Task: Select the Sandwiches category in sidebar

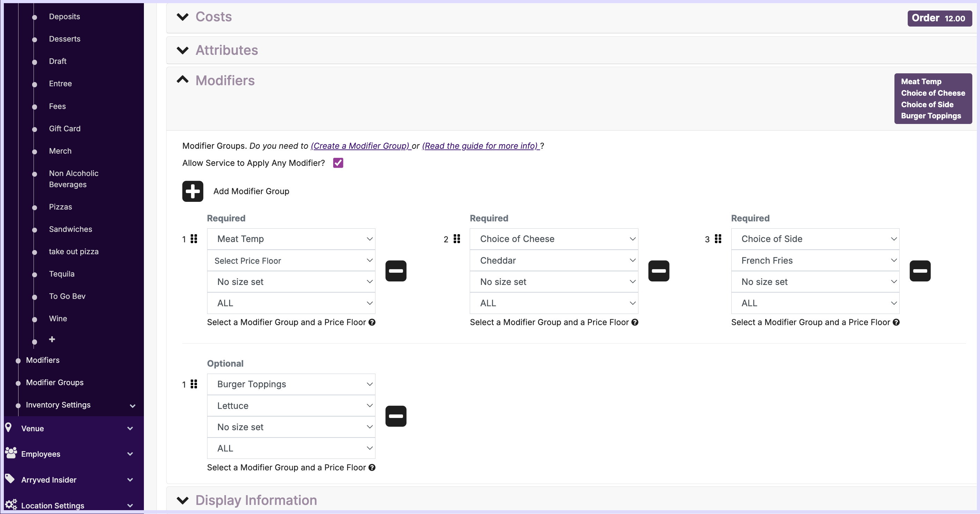Action: click(x=71, y=229)
